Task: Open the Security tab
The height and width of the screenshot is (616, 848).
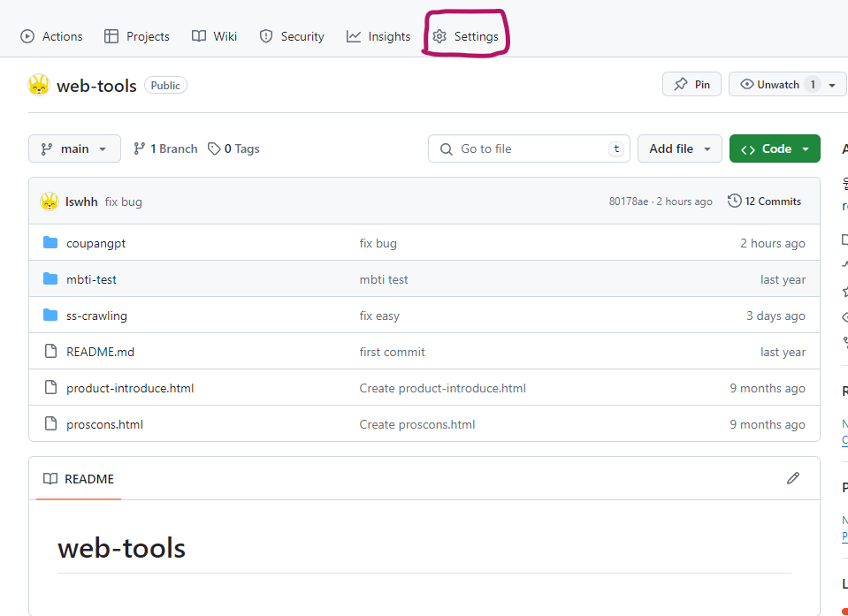Action: click(x=292, y=36)
